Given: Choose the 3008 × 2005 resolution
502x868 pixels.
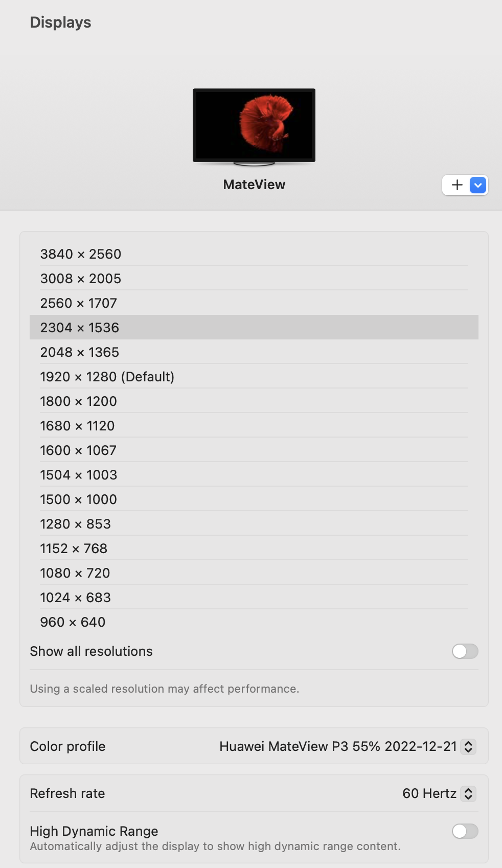Looking at the screenshot, I should click(254, 278).
